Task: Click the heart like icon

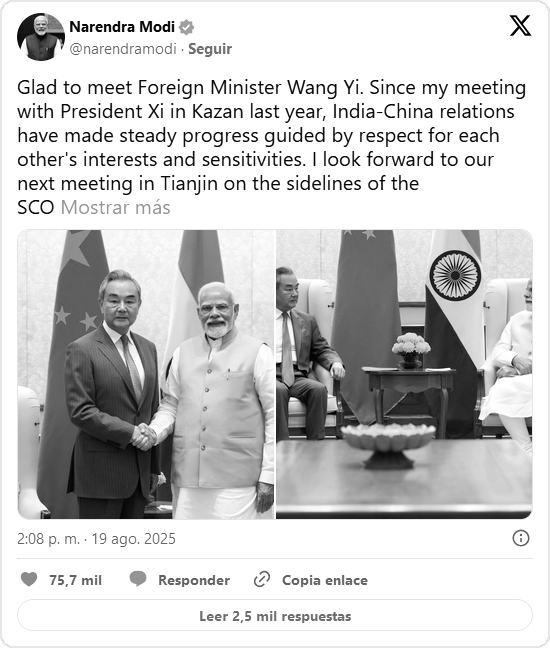Action: click(29, 579)
